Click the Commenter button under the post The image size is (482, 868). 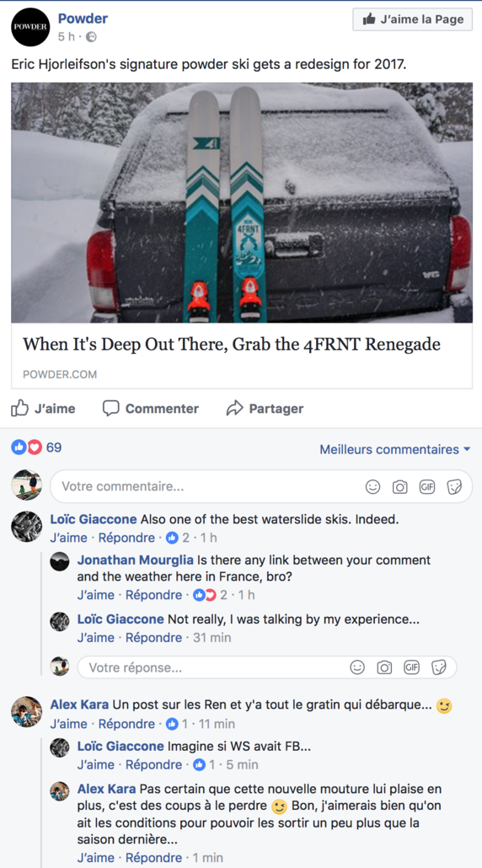tap(151, 409)
